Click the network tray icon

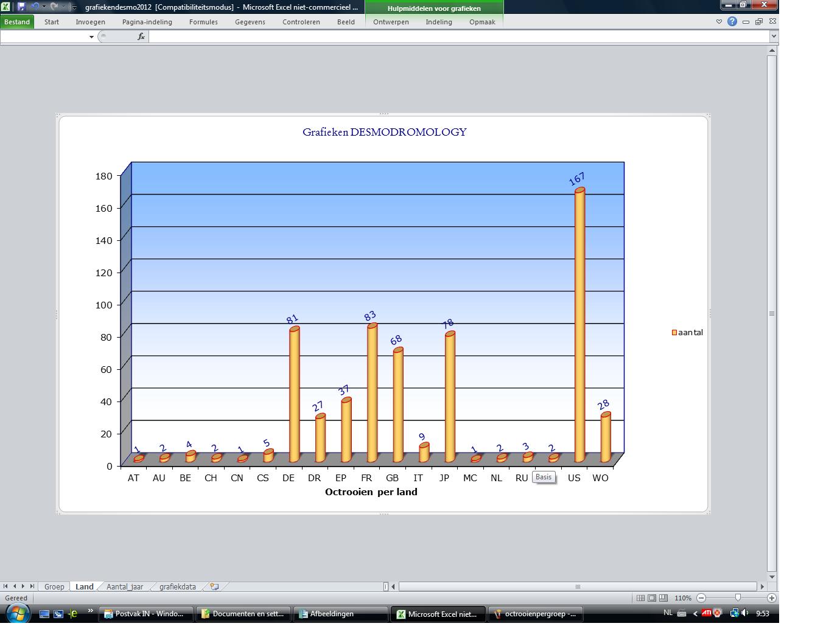coord(734,613)
